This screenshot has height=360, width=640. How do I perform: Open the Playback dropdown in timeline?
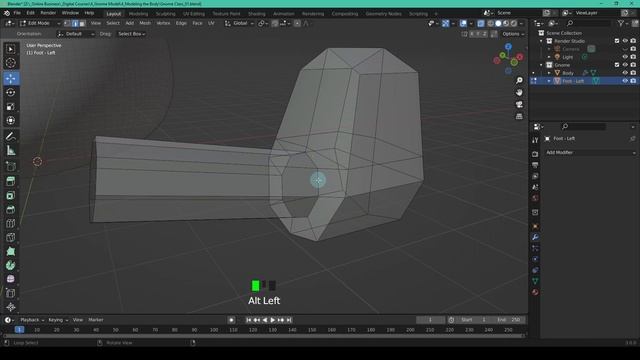pyautogui.click(x=32, y=320)
